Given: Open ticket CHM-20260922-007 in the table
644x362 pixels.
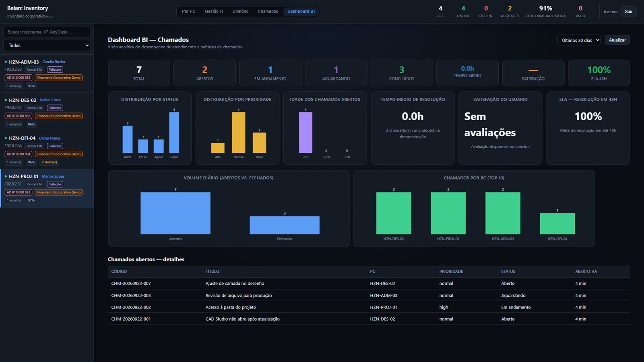Looking at the screenshot, I should pyautogui.click(x=369, y=284).
